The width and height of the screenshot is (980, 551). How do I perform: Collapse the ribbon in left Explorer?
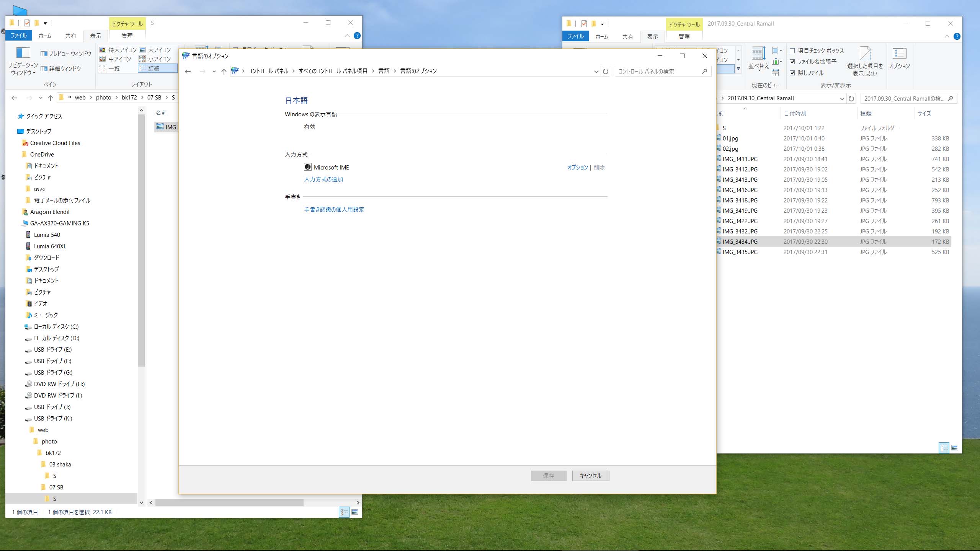coord(347,36)
